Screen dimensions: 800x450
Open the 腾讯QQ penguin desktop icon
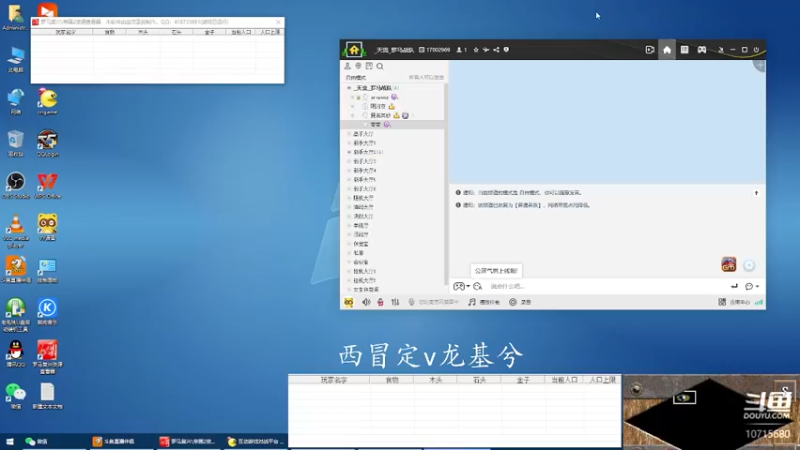click(16, 354)
